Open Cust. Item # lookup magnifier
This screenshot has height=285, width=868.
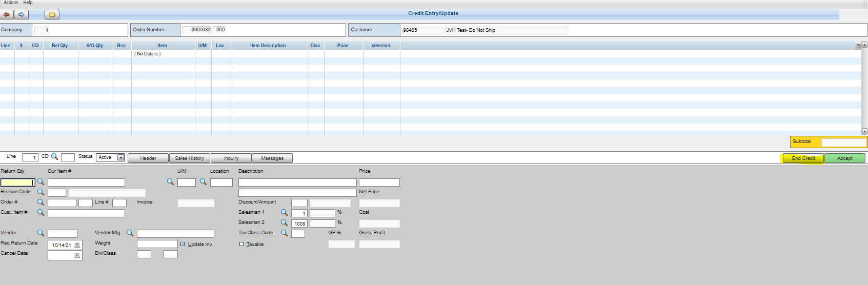(41, 212)
